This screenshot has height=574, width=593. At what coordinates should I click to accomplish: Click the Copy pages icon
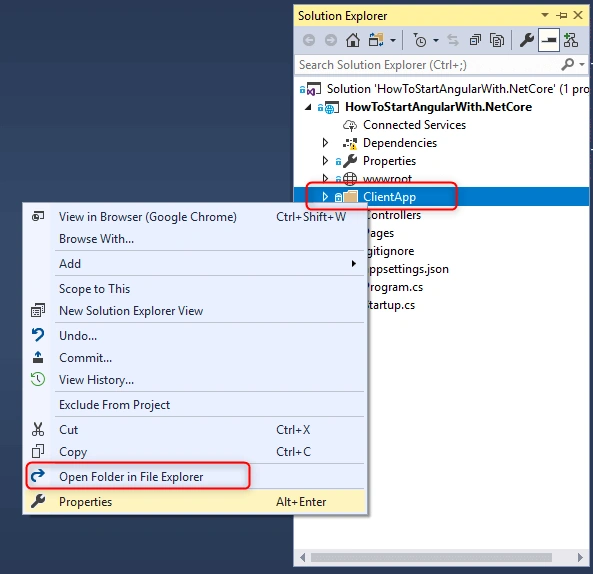click(38, 451)
